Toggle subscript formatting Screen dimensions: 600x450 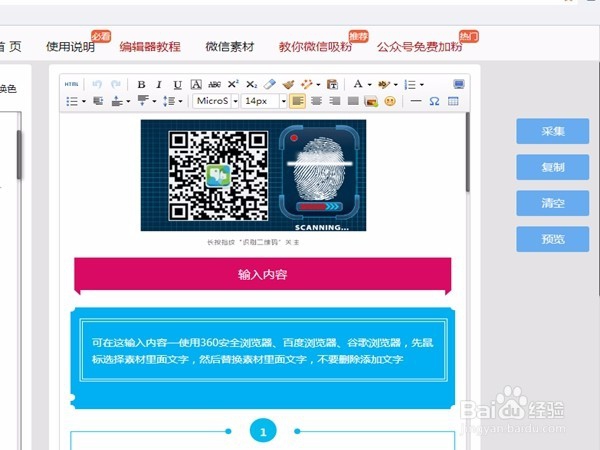tap(251, 85)
